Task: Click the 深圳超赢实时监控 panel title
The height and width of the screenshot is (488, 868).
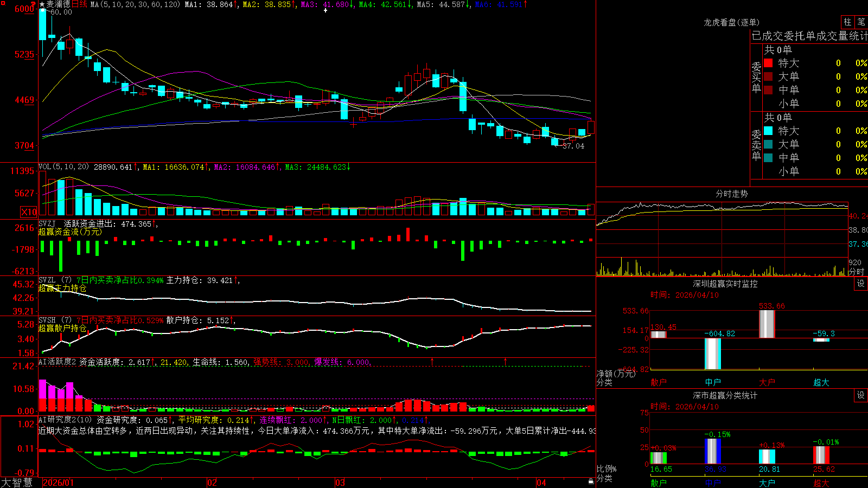Action: [725, 284]
